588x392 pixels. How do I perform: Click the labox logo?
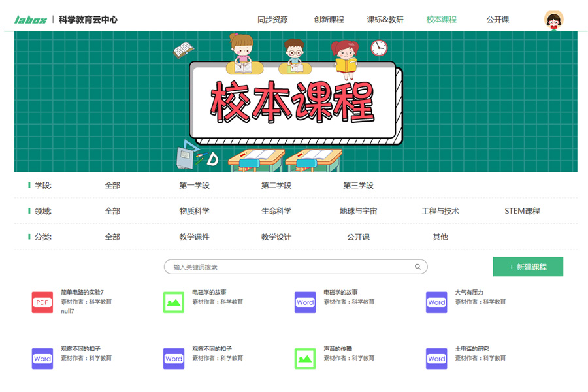31,20
